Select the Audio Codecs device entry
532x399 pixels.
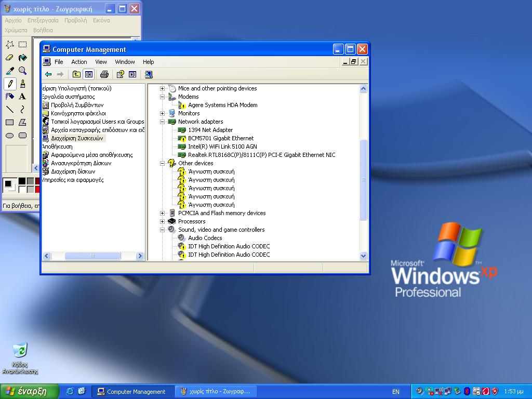[x=205, y=238]
